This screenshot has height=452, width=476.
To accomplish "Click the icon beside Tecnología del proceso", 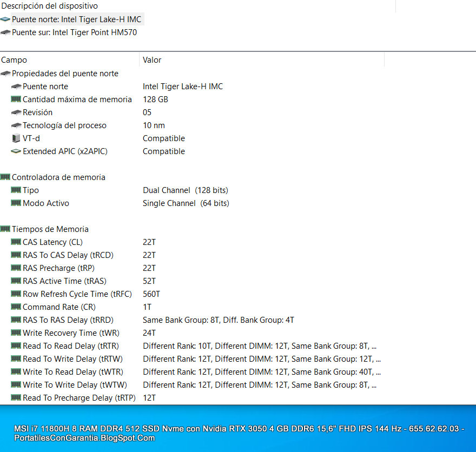I will [x=16, y=125].
